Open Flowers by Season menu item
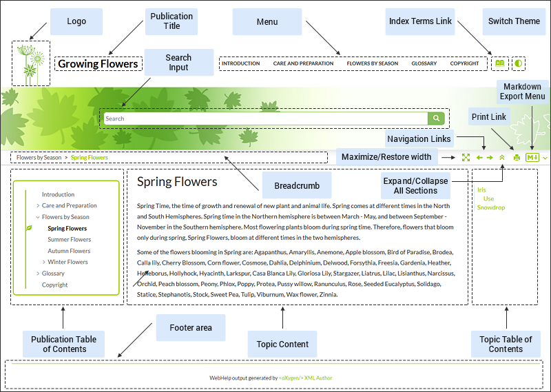 click(372, 63)
